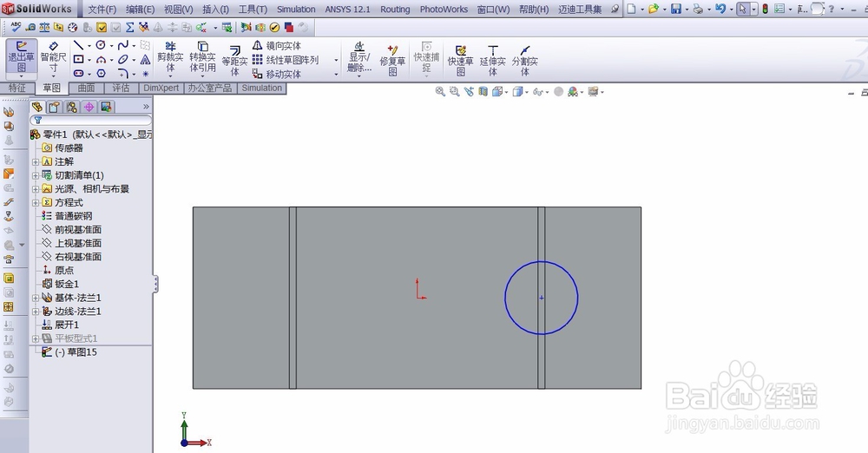The image size is (868, 453).
Task: Click the 退出草图 (Exit Sketch) button
Action: click(21, 57)
